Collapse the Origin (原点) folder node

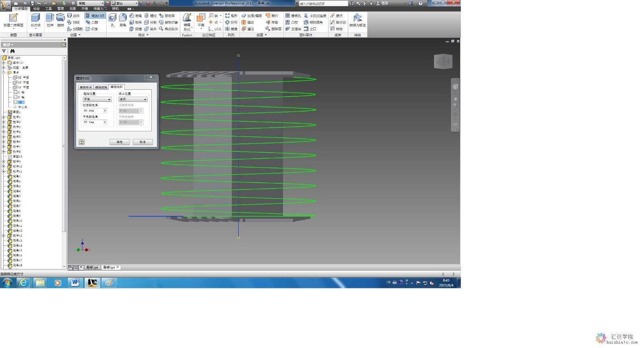pos(4,72)
